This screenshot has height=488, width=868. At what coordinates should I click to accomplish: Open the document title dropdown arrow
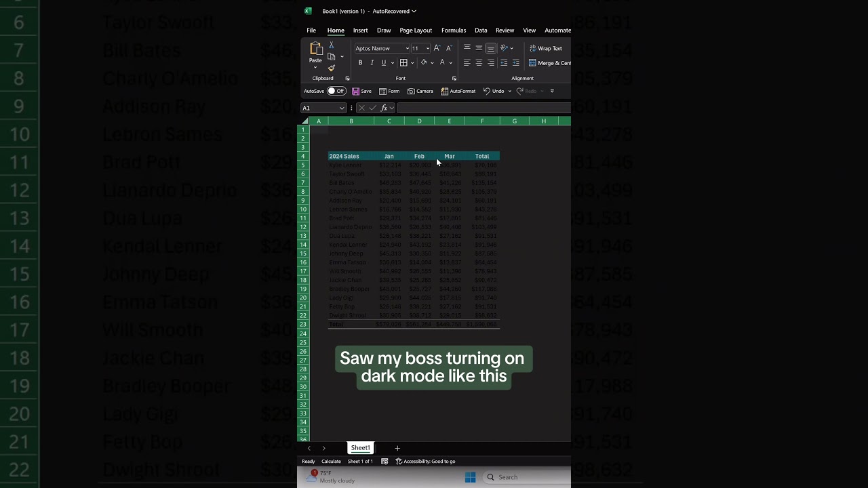pyautogui.click(x=414, y=11)
